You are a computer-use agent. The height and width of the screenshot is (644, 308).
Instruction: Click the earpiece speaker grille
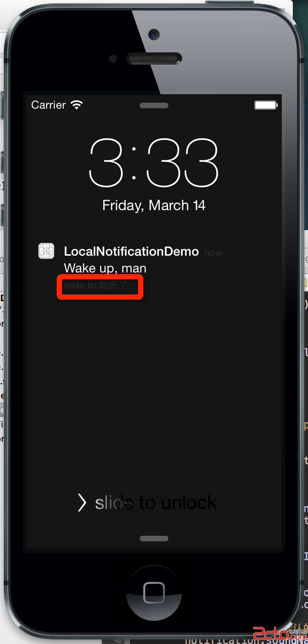[x=154, y=59]
